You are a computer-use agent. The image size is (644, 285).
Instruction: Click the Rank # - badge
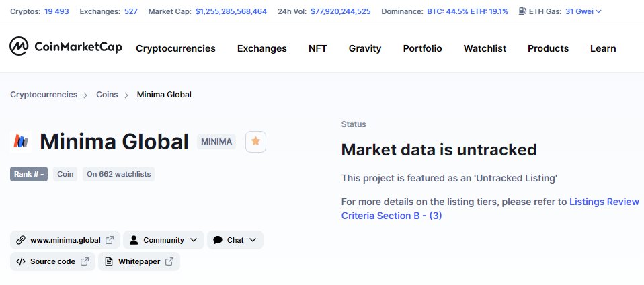[29, 174]
